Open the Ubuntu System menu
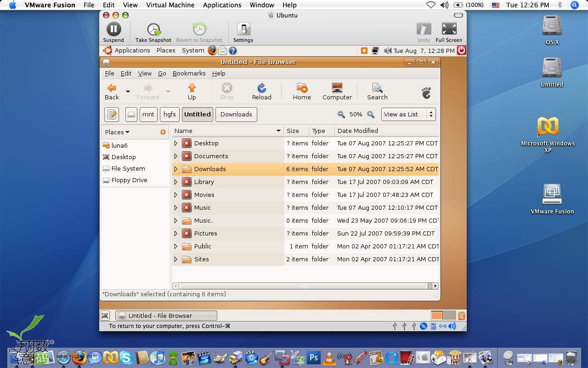This screenshot has width=588, height=368. [x=193, y=51]
